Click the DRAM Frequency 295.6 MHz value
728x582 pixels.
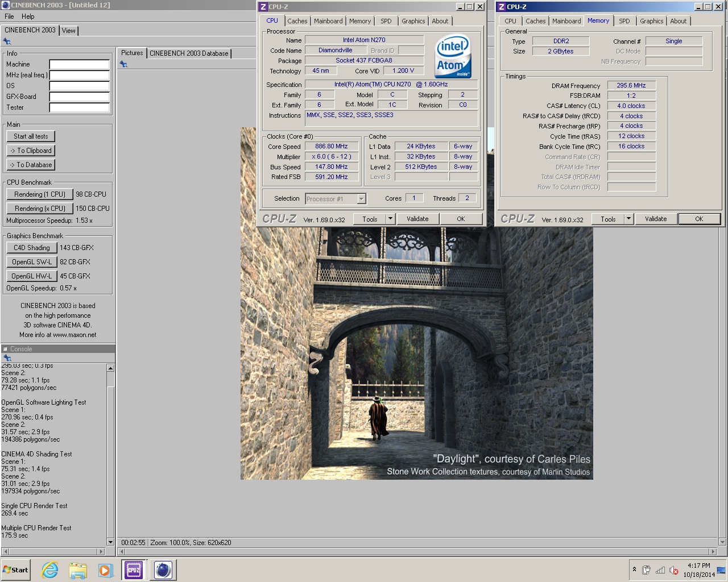click(x=631, y=85)
